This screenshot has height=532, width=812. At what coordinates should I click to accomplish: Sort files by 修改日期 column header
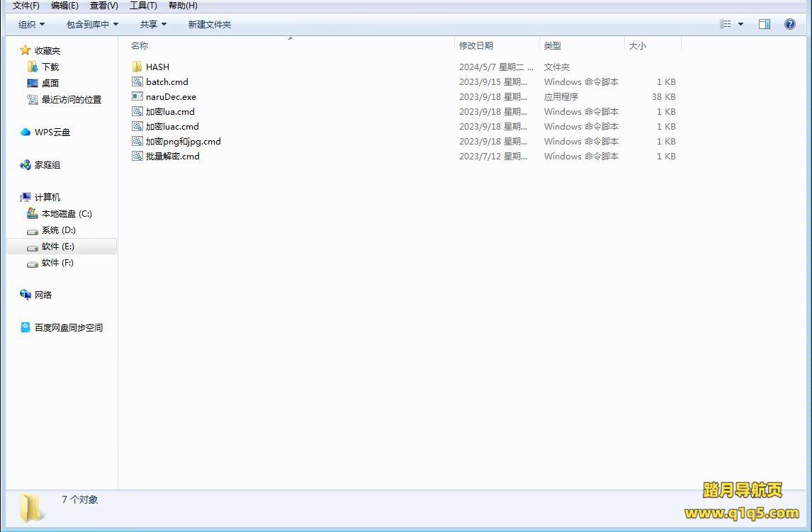pos(476,45)
